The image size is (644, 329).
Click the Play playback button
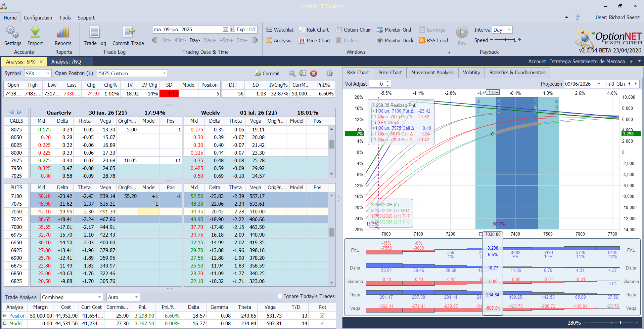tap(462, 32)
